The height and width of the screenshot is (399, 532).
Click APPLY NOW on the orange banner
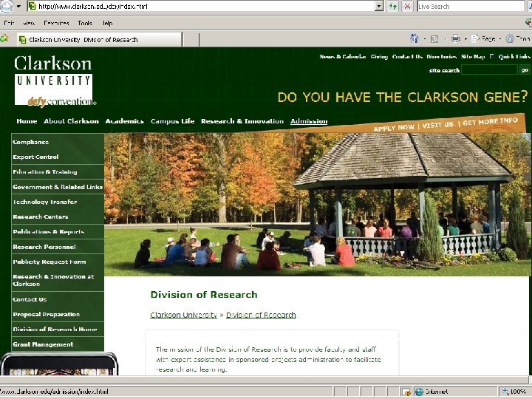pyautogui.click(x=394, y=128)
